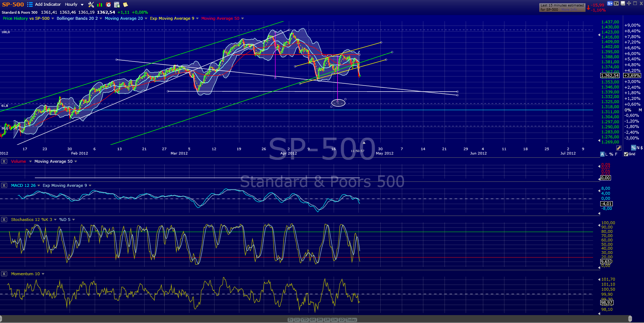
Task: Remove the Momentum 10 pane
Action: coord(4,274)
